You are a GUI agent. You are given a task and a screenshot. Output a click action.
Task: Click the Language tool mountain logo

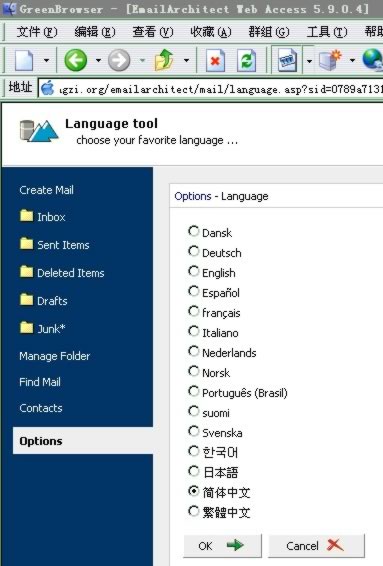click(39, 130)
